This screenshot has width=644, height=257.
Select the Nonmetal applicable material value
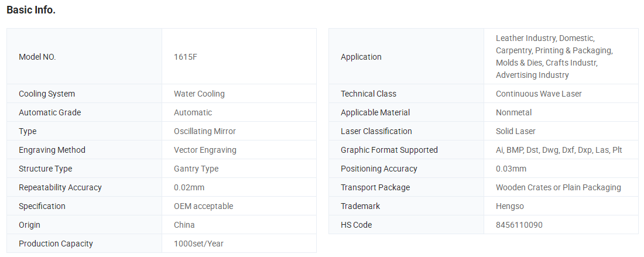coord(513,112)
